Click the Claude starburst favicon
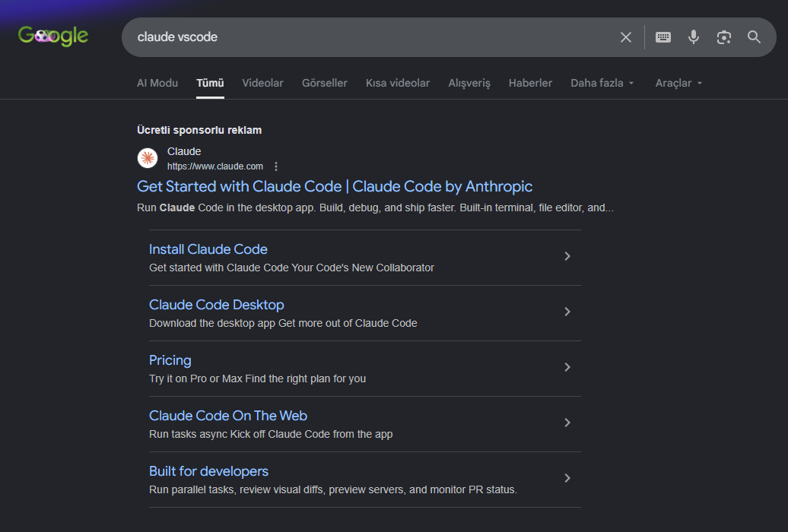The height and width of the screenshot is (532, 788). (148, 158)
